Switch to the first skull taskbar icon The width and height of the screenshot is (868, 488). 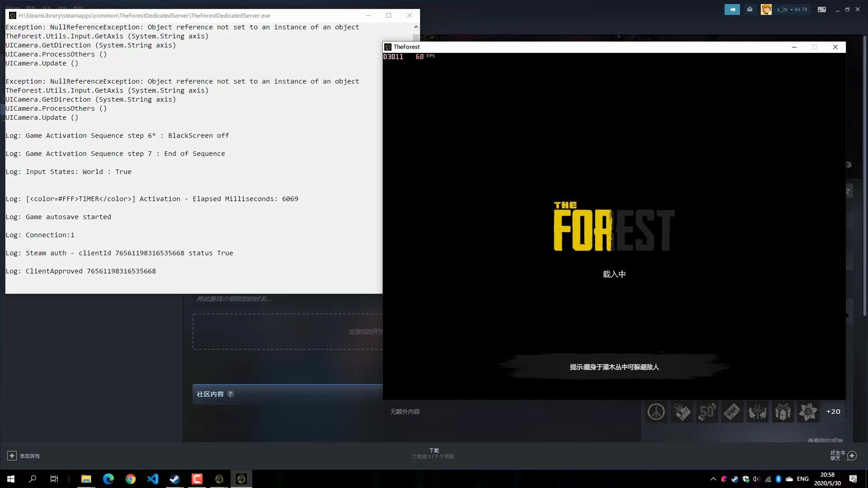tap(219, 479)
